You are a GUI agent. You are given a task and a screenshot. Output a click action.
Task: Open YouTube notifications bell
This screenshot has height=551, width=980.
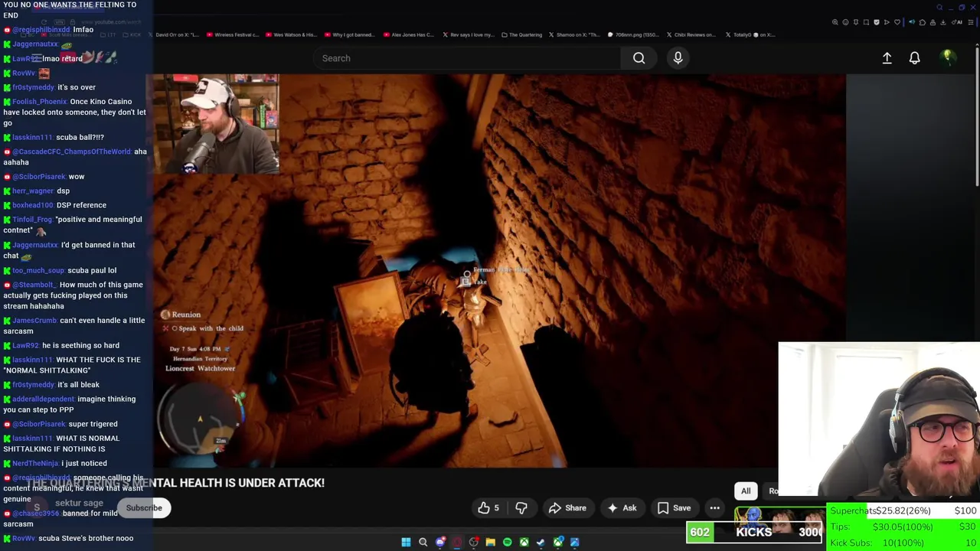click(x=914, y=58)
